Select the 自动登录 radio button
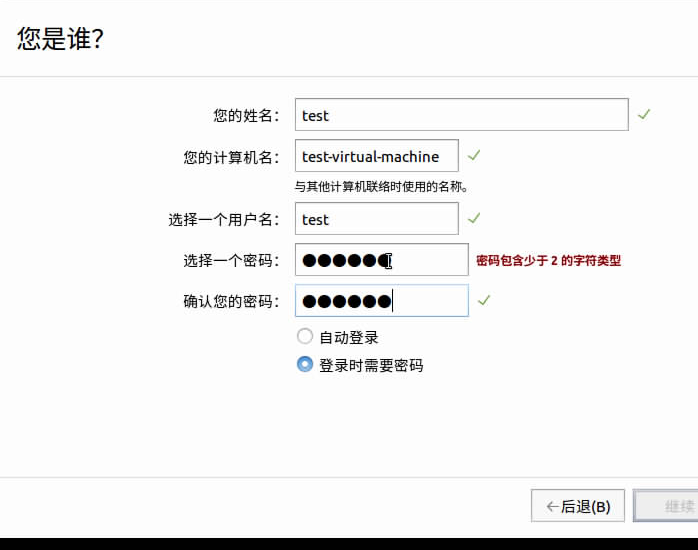The width and height of the screenshot is (698, 550). coord(305,337)
